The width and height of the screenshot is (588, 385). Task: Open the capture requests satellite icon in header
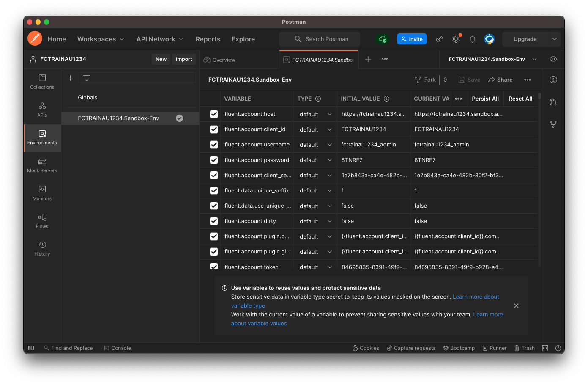point(440,39)
